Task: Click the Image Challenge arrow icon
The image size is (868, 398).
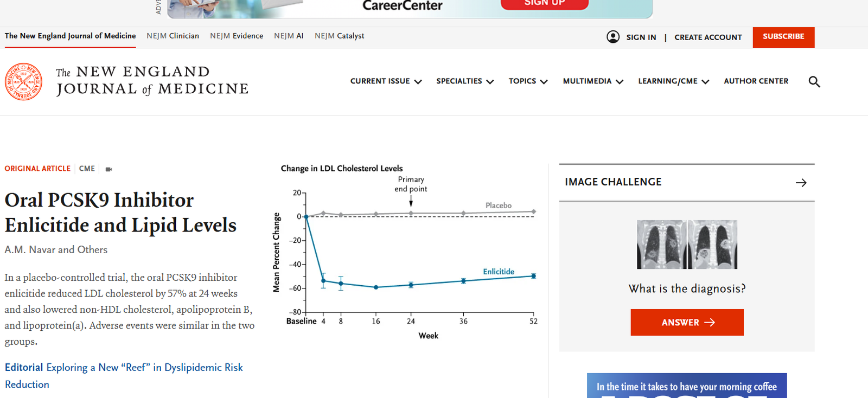Action: pos(801,183)
